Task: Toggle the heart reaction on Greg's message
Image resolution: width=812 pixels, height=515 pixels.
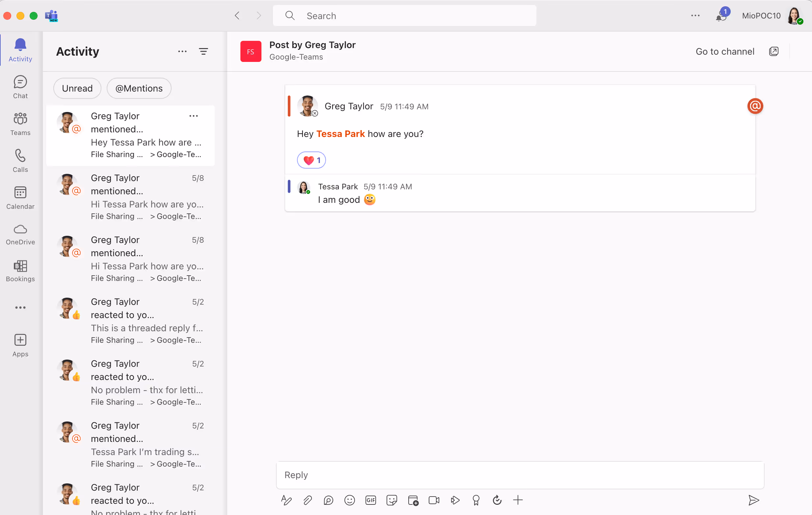Action: point(311,160)
